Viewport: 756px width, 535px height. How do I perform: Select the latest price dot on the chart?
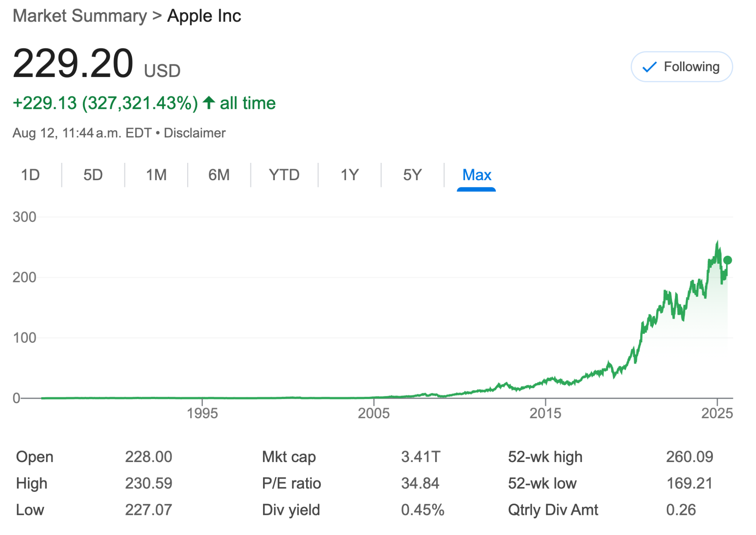point(727,260)
